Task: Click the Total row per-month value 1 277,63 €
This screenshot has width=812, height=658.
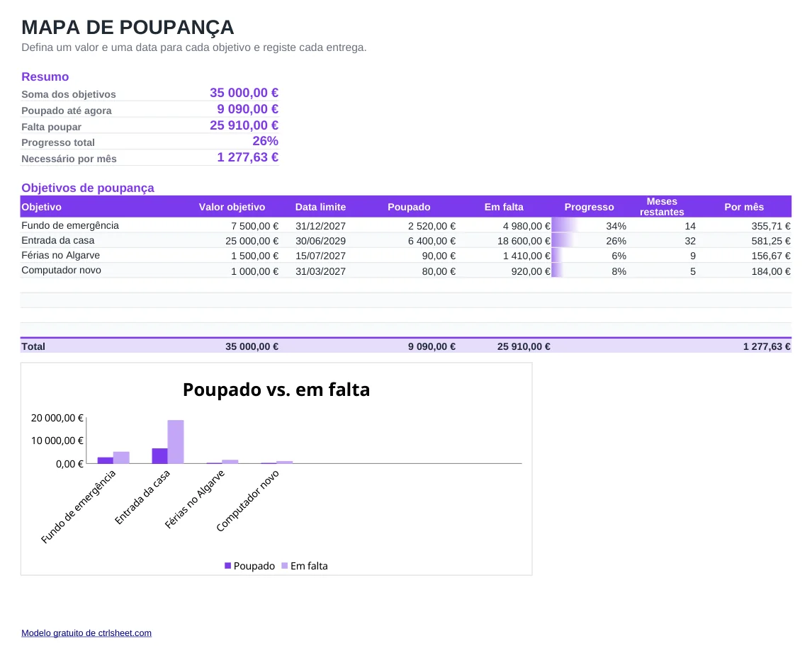Action: pyautogui.click(x=767, y=346)
